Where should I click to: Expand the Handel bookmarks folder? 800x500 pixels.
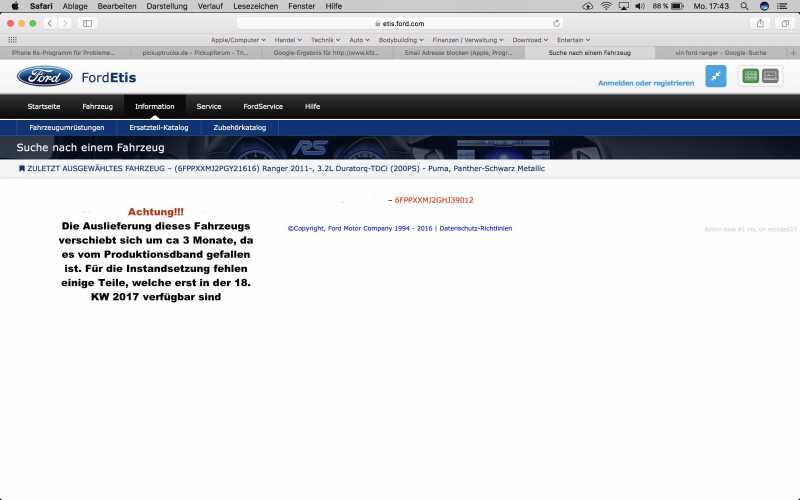288,40
